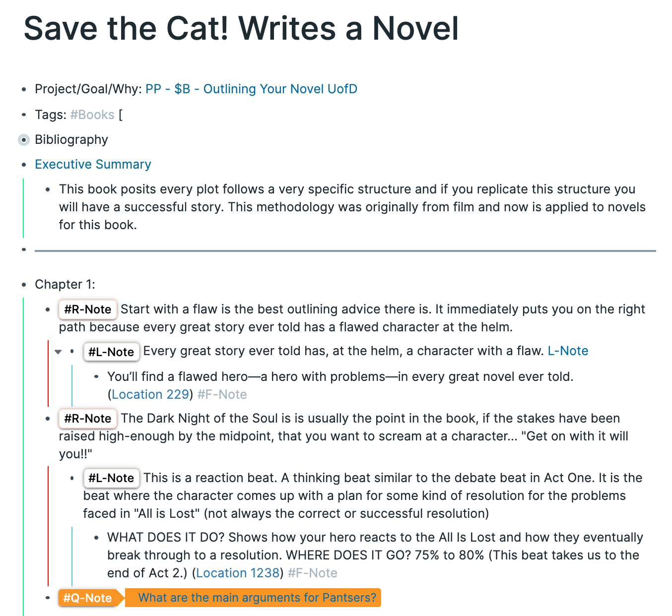This screenshot has width=672, height=616.
Task: Click the #Books tag
Action: 92,115
